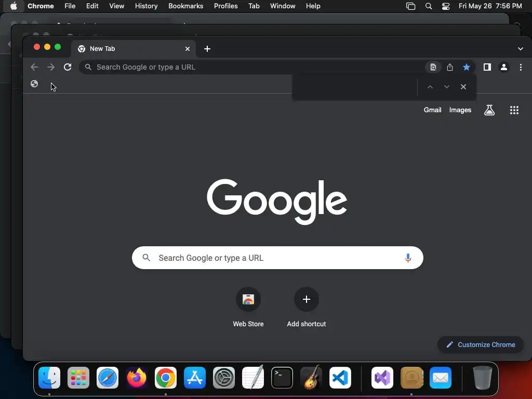The height and width of the screenshot is (399, 532).
Task: Open the Bookmarks menu
Action: (x=185, y=6)
